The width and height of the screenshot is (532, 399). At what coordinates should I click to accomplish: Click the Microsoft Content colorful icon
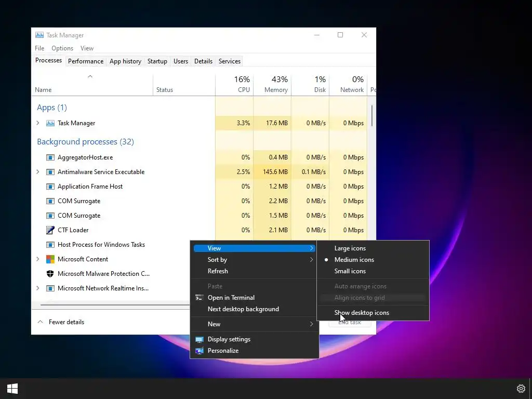pos(50,259)
